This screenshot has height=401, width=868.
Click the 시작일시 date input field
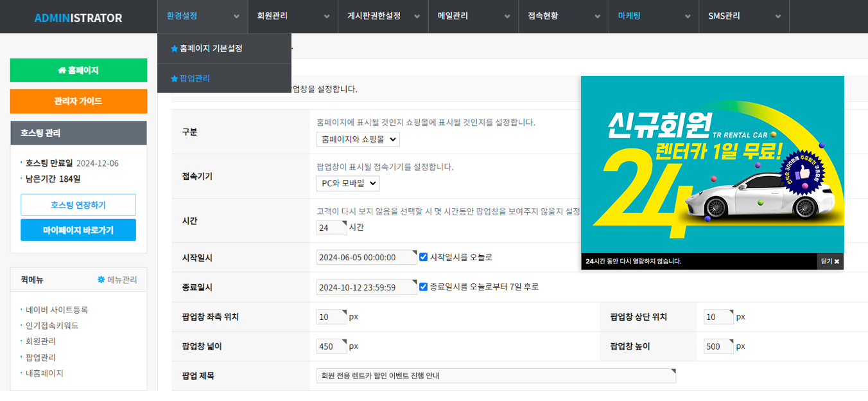point(367,257)
